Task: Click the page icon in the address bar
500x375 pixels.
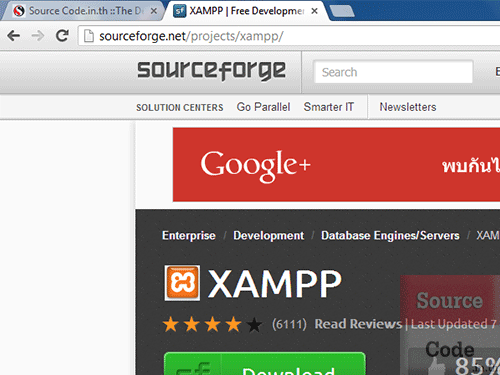Action: (89, 36)
